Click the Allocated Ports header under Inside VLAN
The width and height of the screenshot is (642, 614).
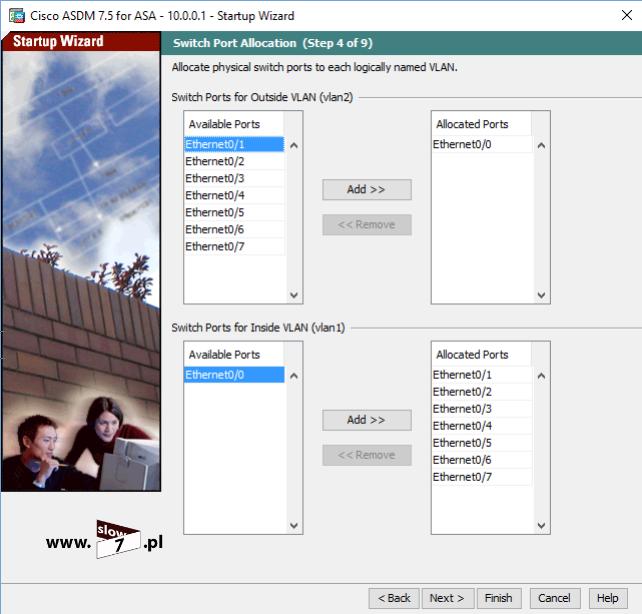click(x=482, y=354)
